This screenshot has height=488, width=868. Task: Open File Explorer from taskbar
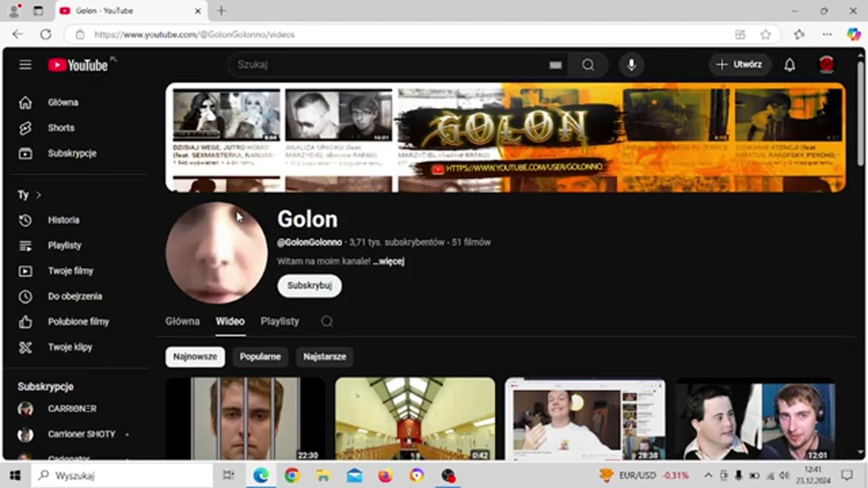323,475
